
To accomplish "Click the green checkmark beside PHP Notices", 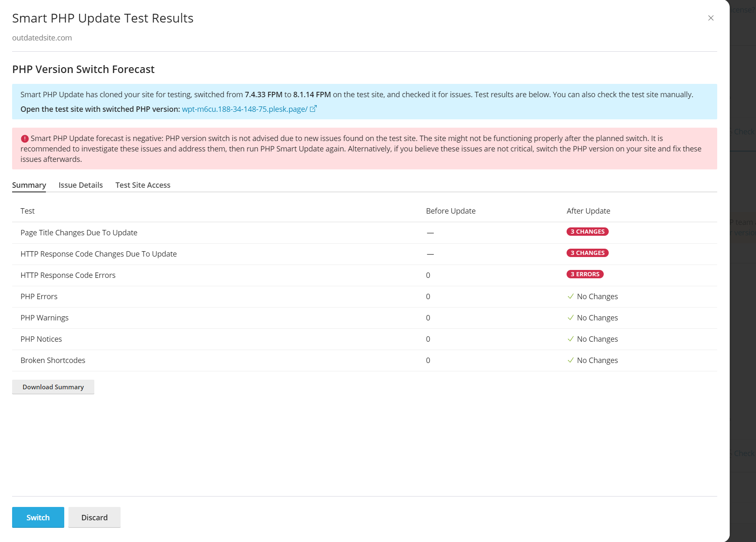I will point(570,339).
